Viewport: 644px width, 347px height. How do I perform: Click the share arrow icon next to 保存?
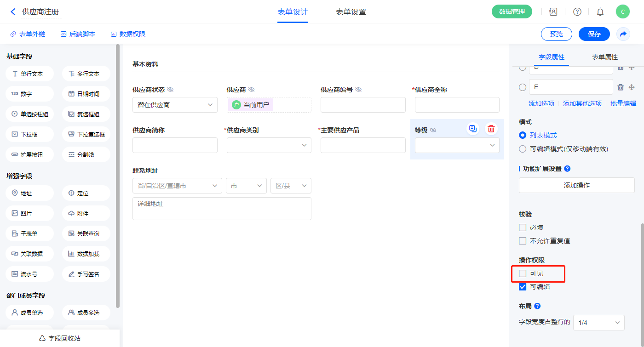point(623,34)
